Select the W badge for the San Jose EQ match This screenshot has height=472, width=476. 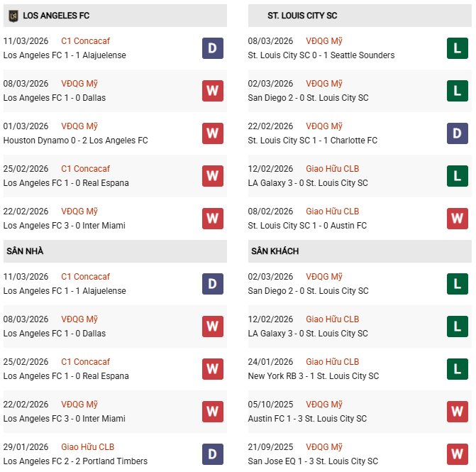(457, 454)
